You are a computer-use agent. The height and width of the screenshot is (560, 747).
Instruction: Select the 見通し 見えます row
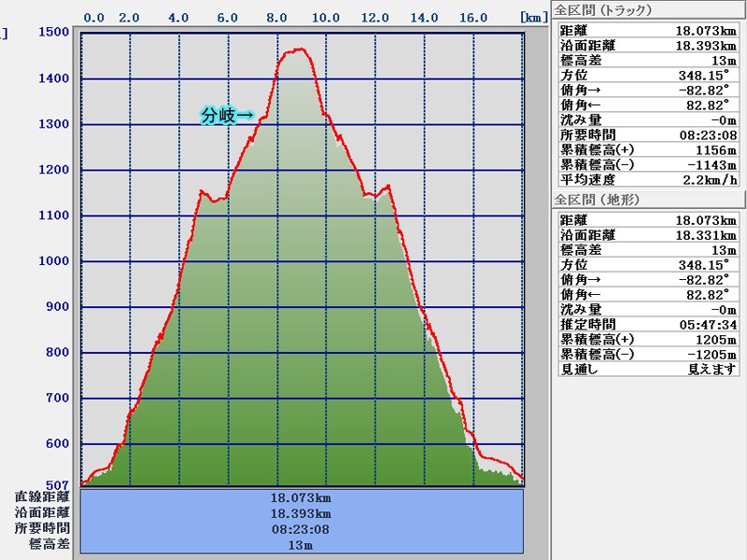coord(647,369)
